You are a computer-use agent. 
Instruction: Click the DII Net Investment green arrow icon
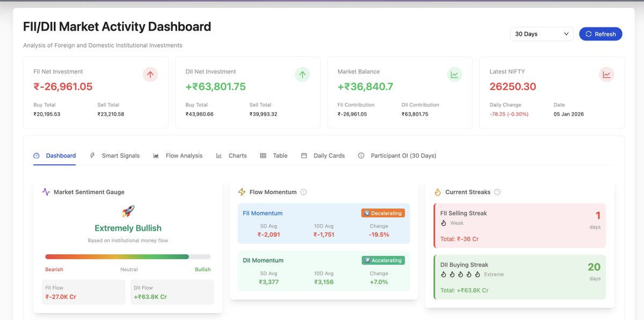(x=303, y=75)
